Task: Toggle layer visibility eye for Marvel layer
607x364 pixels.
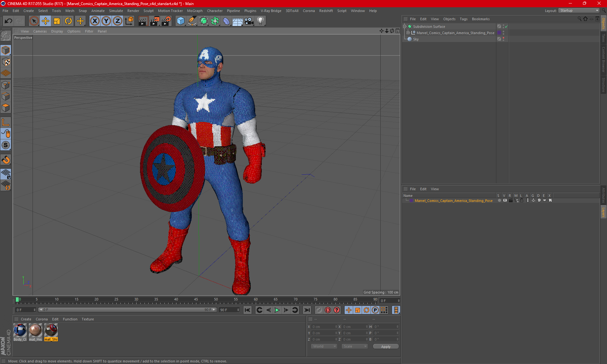Action: [505, 200]
